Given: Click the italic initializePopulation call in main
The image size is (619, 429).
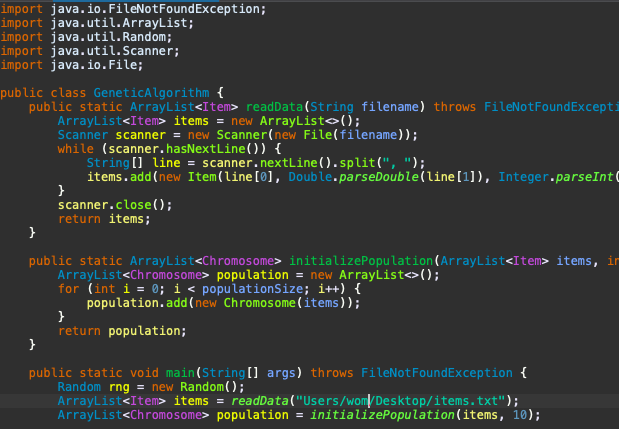Looking at the screenshot, I should (382, 415).
